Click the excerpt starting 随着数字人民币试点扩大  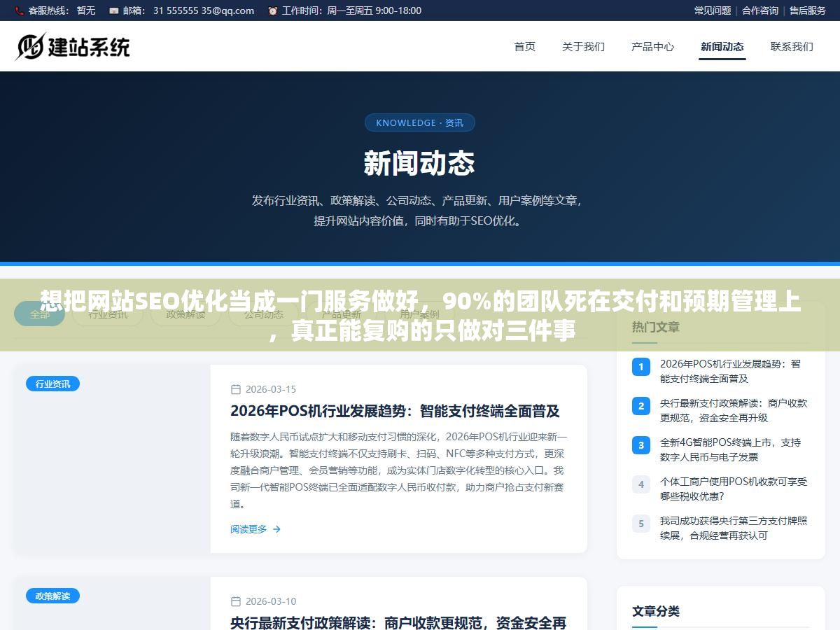pos(398,470)
